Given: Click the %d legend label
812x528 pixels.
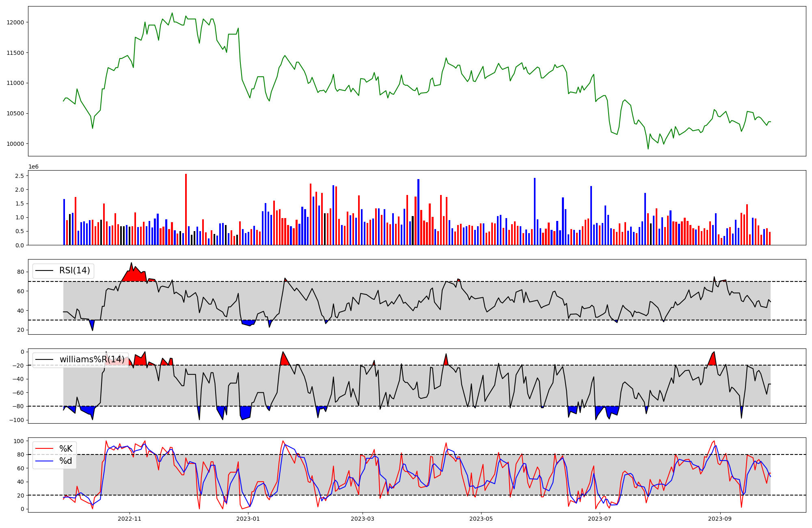Looking at the screenshot, I should click(66, 461).
